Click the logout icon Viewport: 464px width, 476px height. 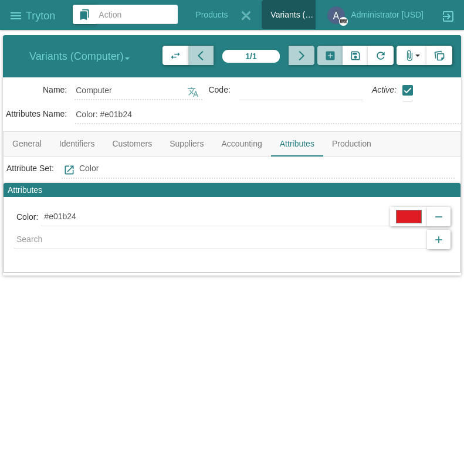click(448, 16)
